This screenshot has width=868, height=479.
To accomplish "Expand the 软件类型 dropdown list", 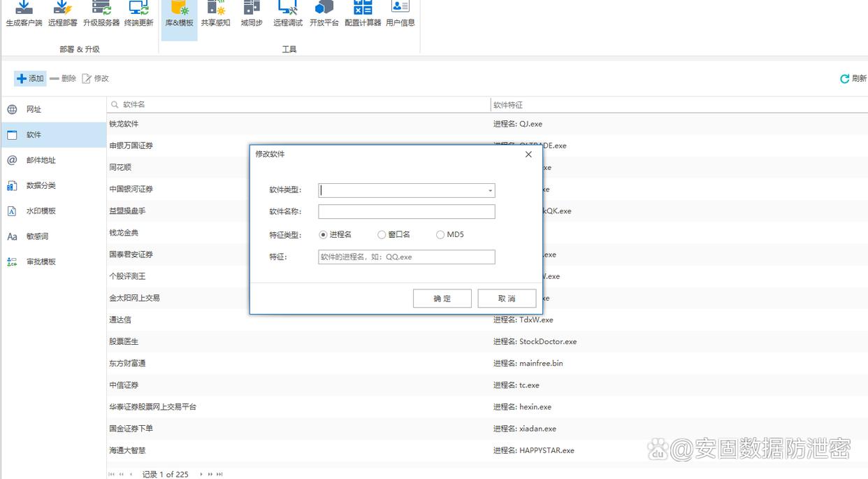I will (490, 191).
